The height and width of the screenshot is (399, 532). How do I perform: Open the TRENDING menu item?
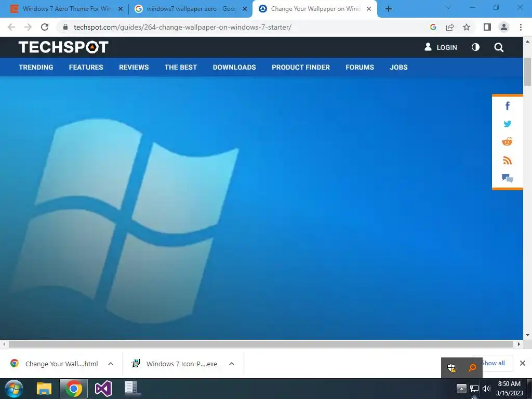point(36,67)
